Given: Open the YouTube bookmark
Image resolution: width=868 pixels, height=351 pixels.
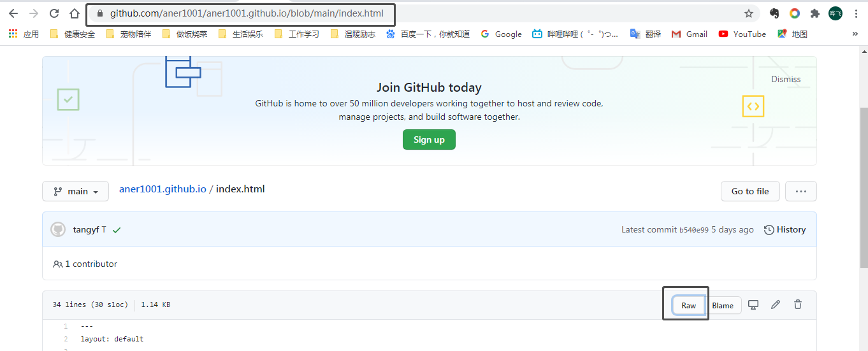Looking at the screenshot, I should tap(742, 34).
